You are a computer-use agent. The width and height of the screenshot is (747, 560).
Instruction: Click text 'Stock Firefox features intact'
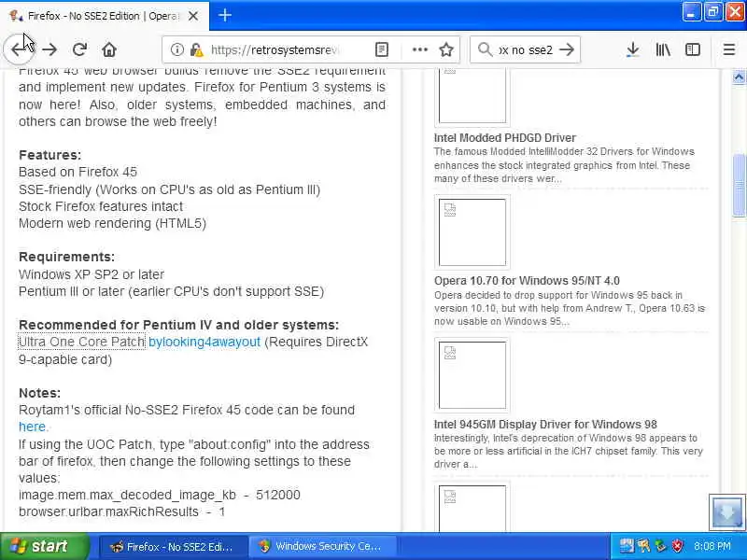coord(101,206)
